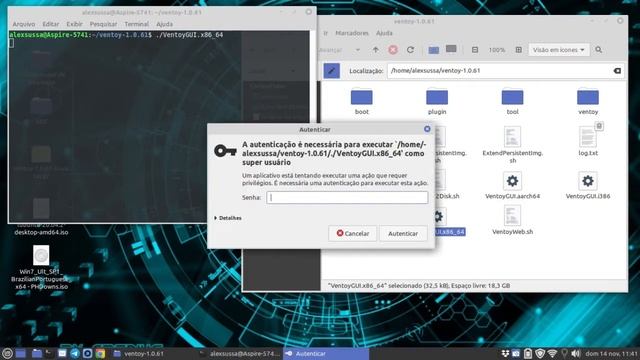The image size is (640, 360).
Task: Expand the Detalhes section
Action: [228, 218]
